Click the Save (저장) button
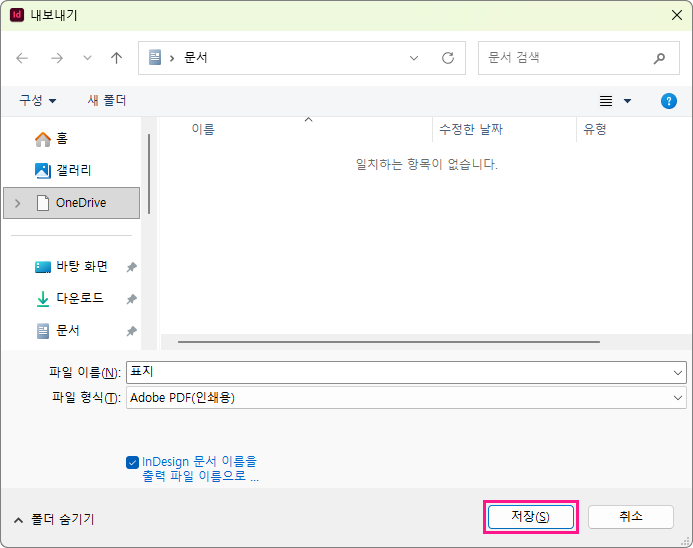This screenshot has width=693, height=548. tap(530, 517)
